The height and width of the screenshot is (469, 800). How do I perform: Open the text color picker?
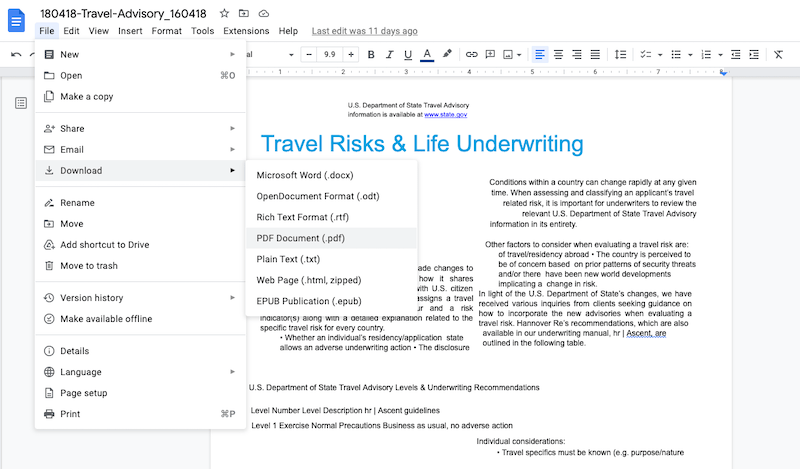(x=427, y=55)
